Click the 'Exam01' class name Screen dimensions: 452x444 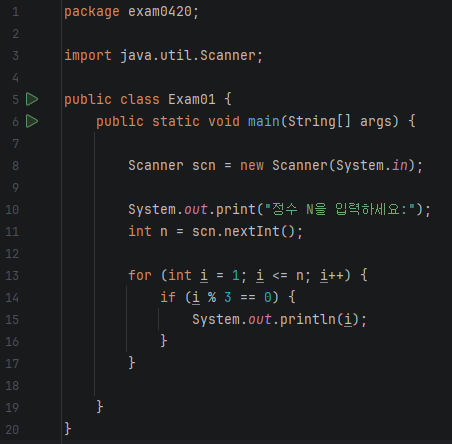coord(192,99)
